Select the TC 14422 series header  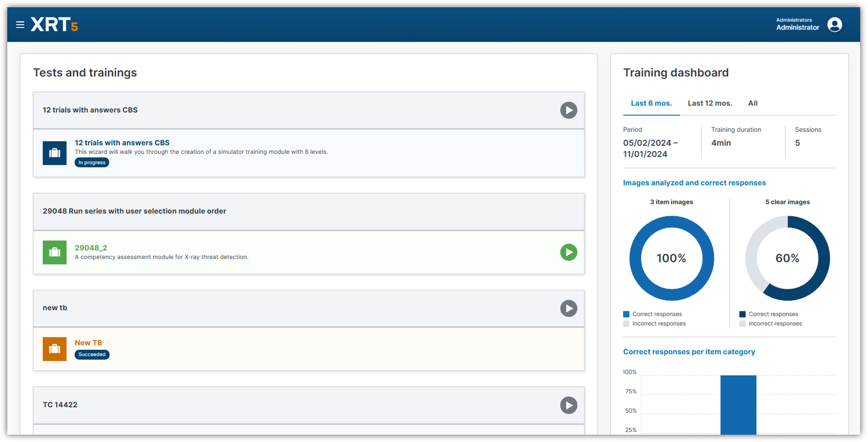pos(309,405)
